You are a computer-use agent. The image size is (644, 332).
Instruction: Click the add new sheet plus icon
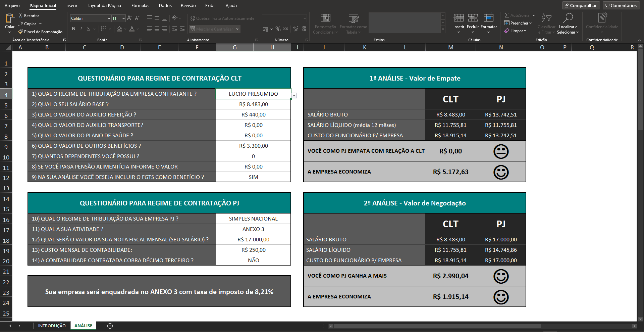(110, 326)
